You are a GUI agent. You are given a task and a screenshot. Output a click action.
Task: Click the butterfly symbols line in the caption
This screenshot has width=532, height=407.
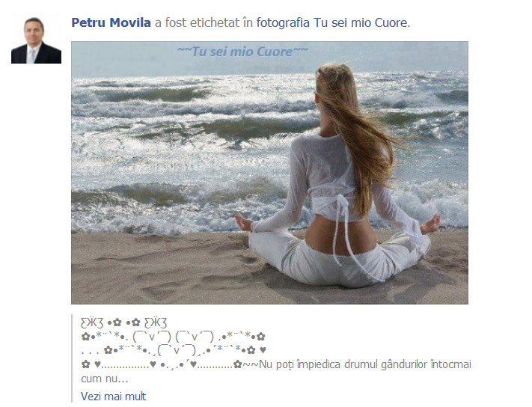coord(124,322)
